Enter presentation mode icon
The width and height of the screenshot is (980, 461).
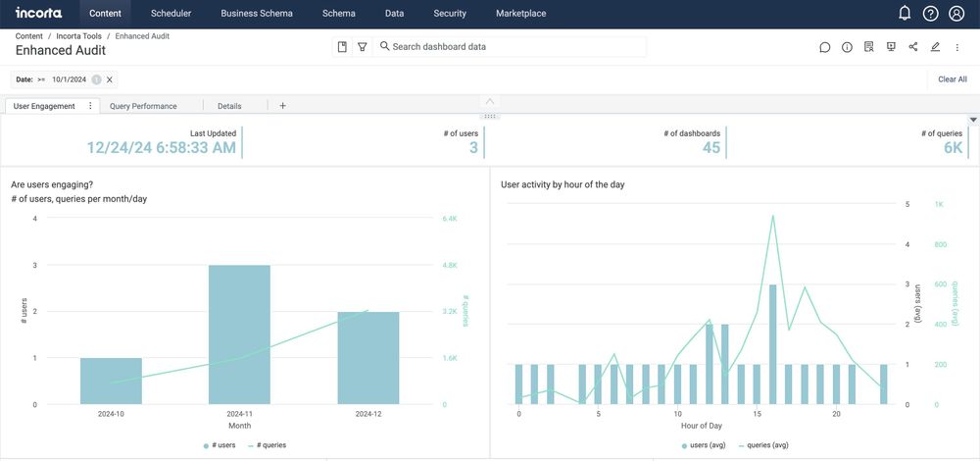(891, 47)
